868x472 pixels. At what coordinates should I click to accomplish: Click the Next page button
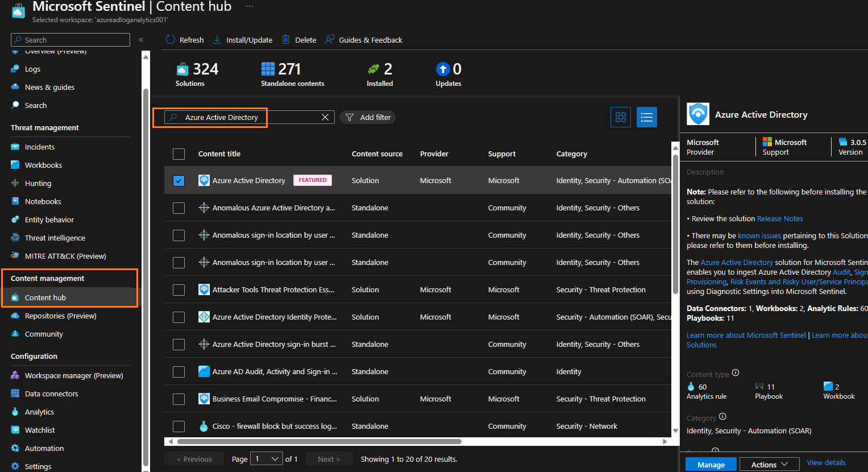coord(329,459)
